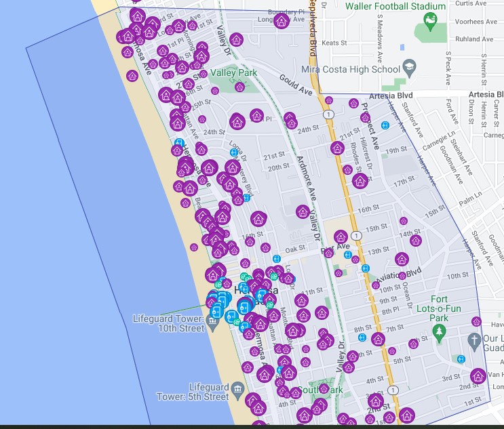Select the blue marker right of Pier Ave label
The height and width of the screenshot is (429, 504).
(x=347, y=255)
